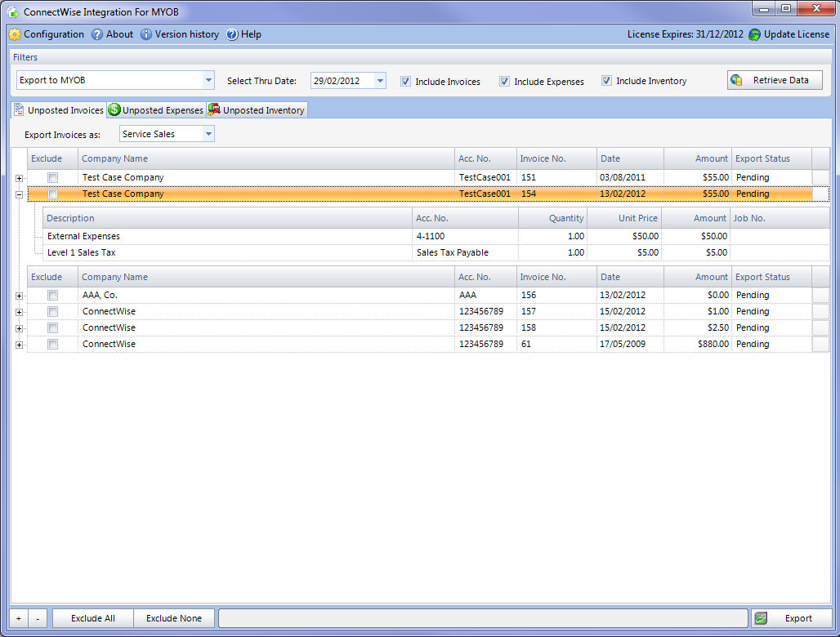840x637 pixels.
Task: Open Version history
Action: tap(180, 34)
